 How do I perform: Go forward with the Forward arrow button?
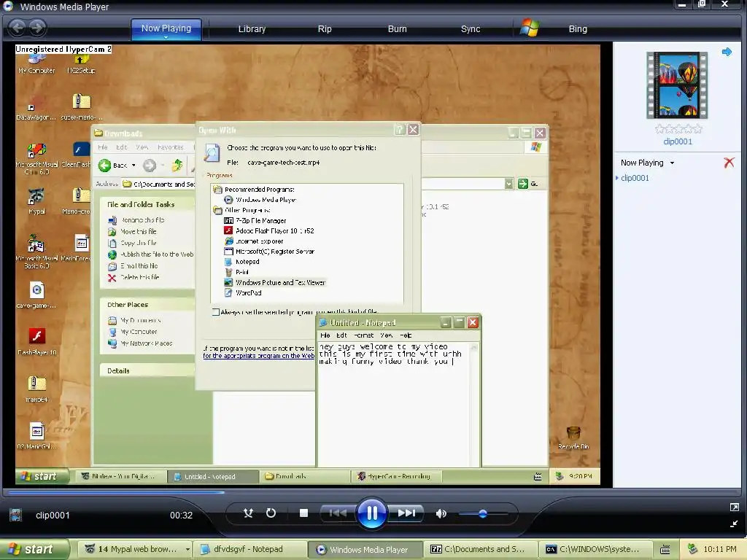(x=38, y=28)
